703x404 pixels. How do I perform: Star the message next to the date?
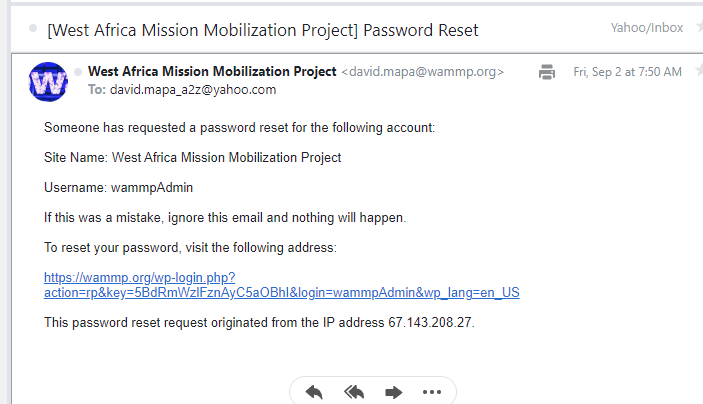[x=699, y=70]
